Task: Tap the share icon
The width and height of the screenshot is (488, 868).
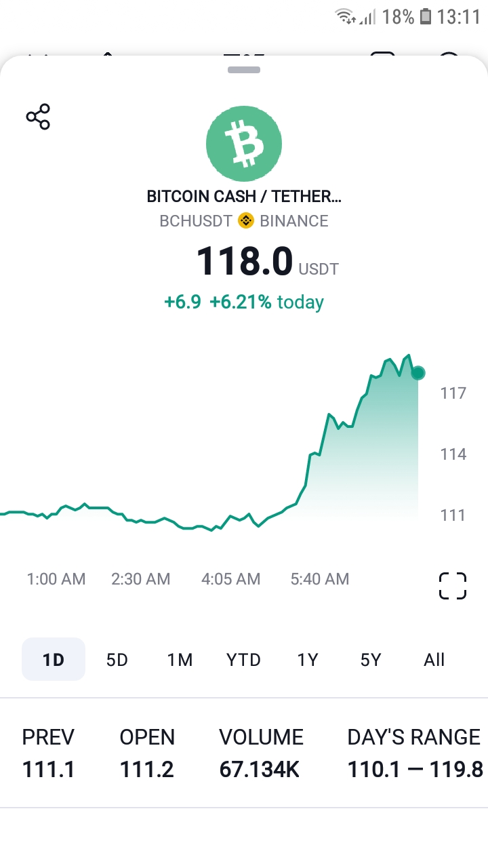Action: click(x=38, y=117)
